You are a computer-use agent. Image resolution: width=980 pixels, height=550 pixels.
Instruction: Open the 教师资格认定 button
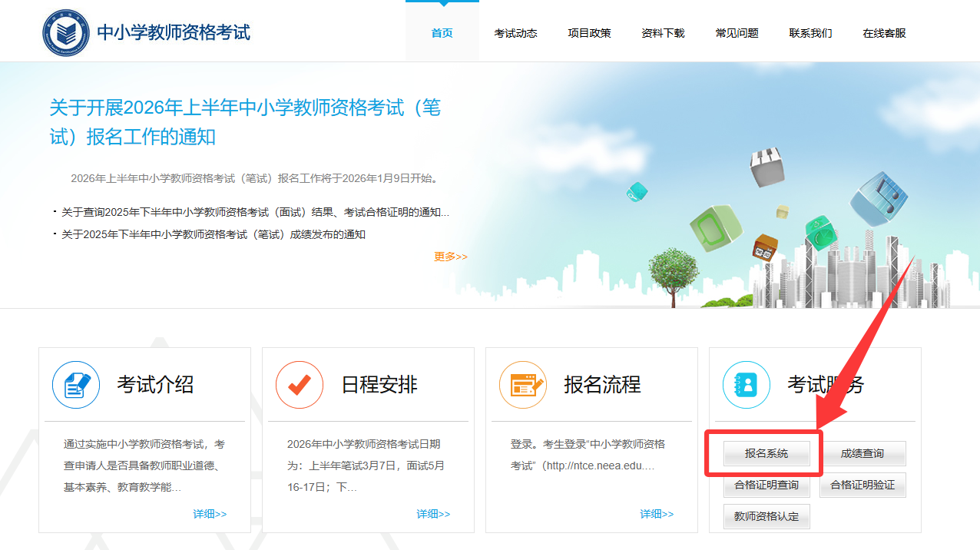click(766, 517)
